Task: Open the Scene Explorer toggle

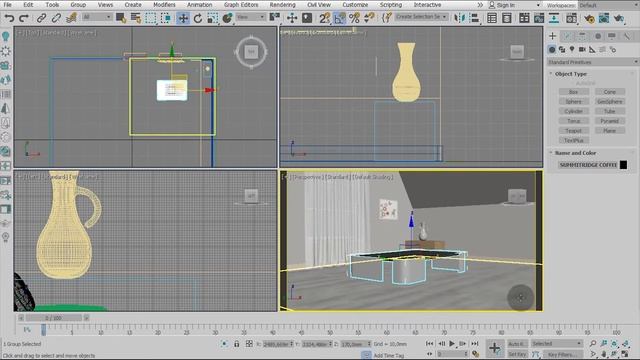Action: (492, 18)
